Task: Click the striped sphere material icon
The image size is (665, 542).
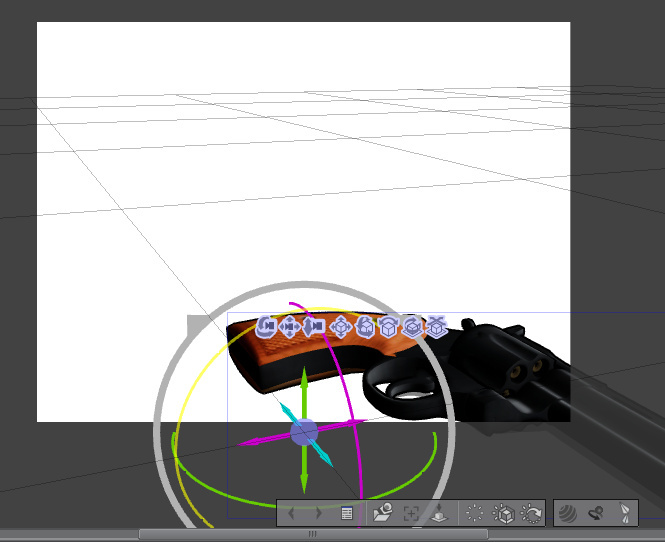Action: pyautogui.click(x=568, y=514)
